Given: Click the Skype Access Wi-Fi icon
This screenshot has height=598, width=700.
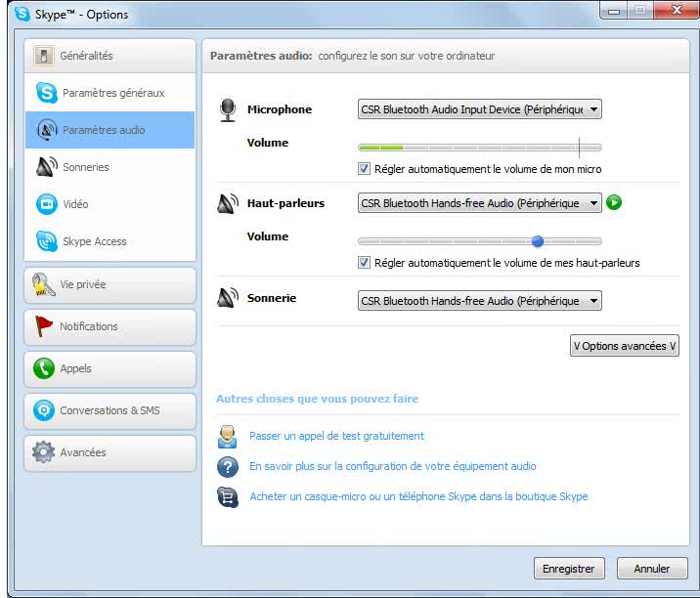Looking at the screenshot, I should coord(46,241).
